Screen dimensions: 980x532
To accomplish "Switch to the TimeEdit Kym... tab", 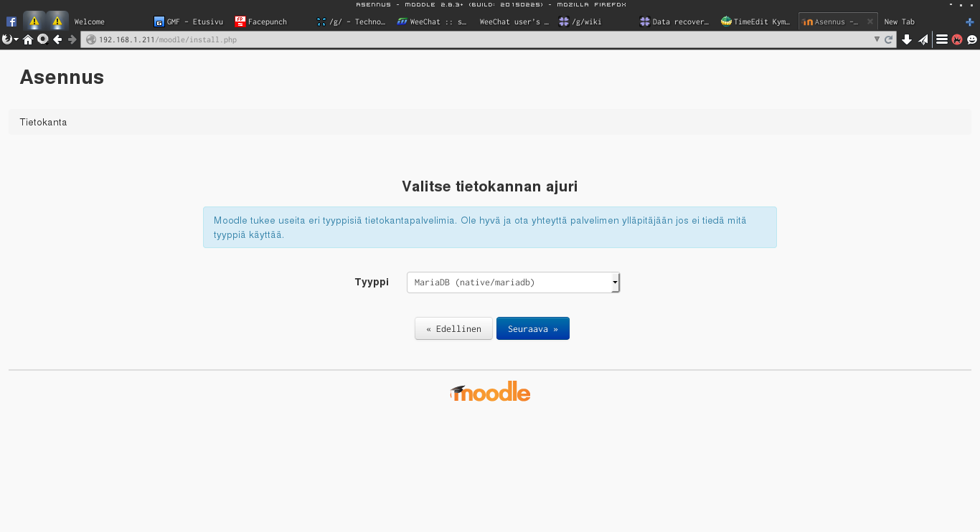I will tap(758, 22).
